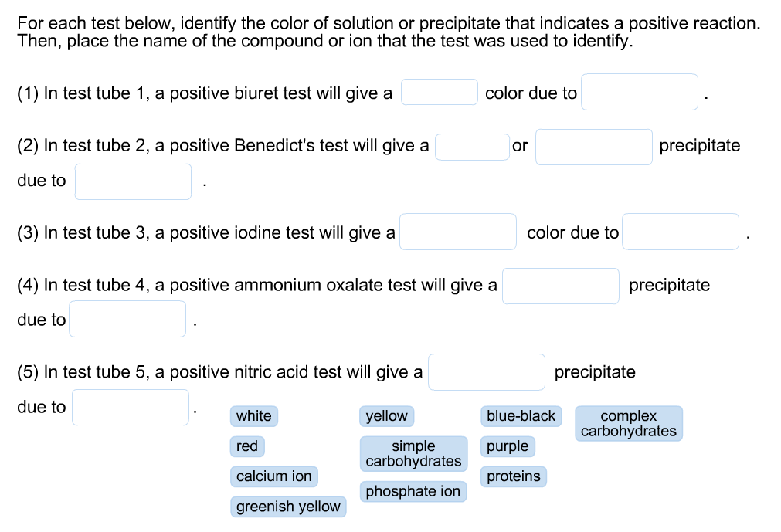This screenshot has width=781, height=532.
Task: Select the "proteins" answer chip
Action: (513, 476)
